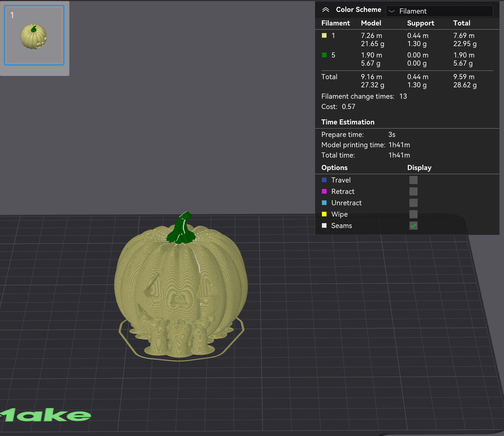Click the 1.90 m model length for filament 5
This screenshot has height=436, width=504.
click(371, 55)
